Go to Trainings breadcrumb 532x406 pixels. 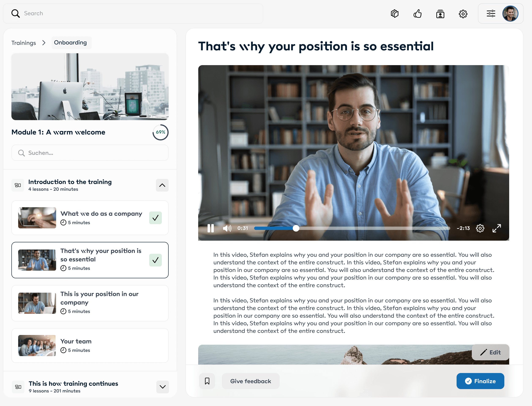coord(24,43)
